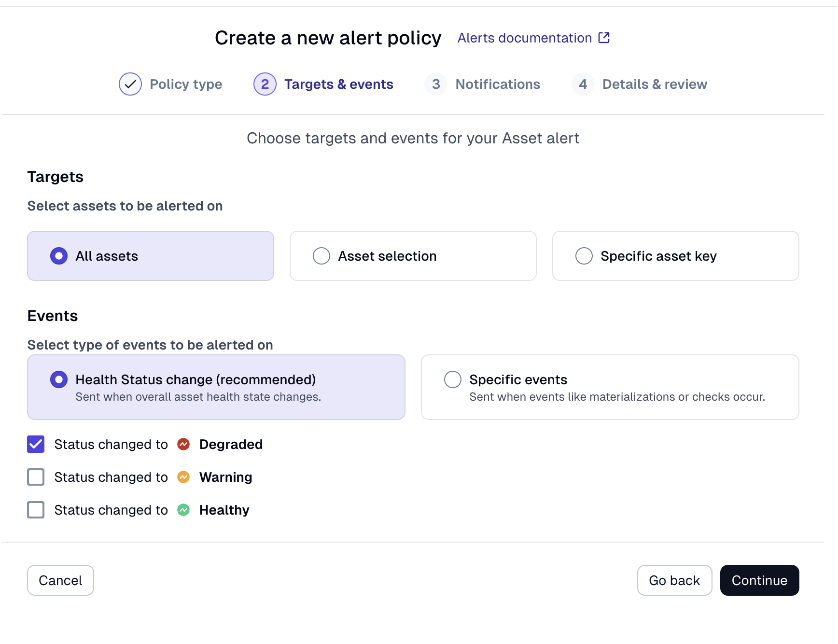Click the external link icon beside Alerts documentation
Viewport: 838px width, 644px height.
pos(603,37)
